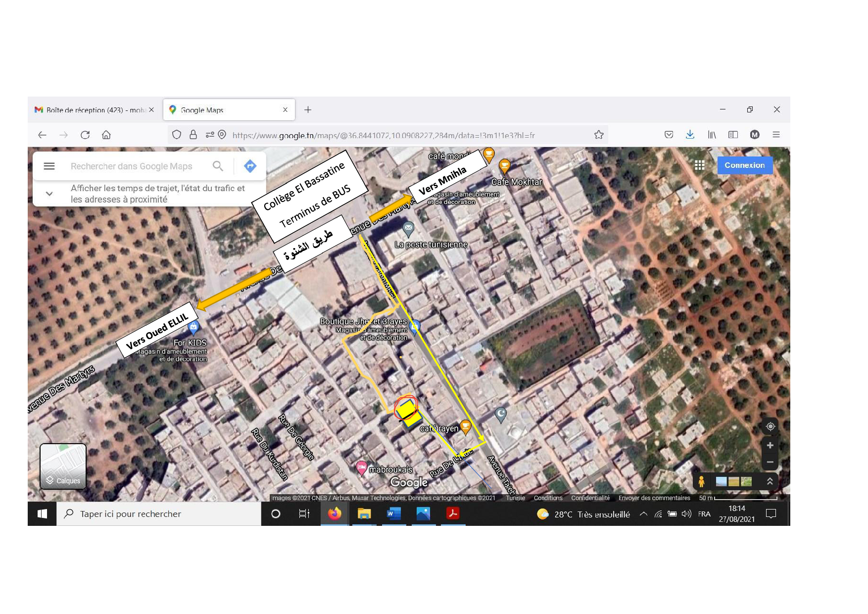
Task: Click the search magnifier icon in Maps
Action: (x=218, y=166)
